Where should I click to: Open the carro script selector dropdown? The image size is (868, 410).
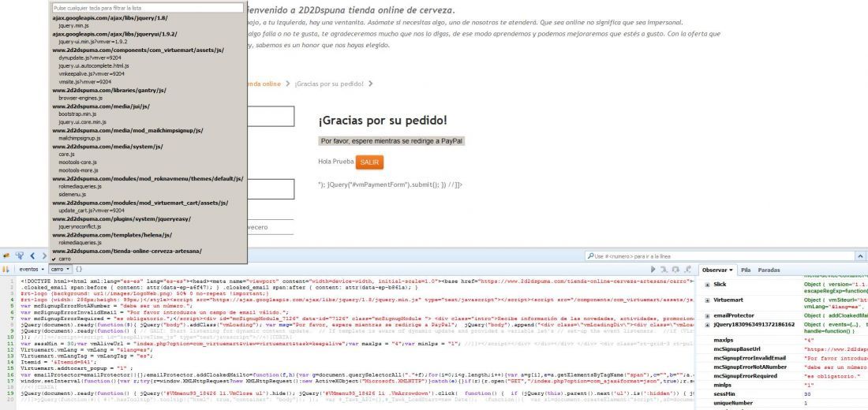pos(60,270)
